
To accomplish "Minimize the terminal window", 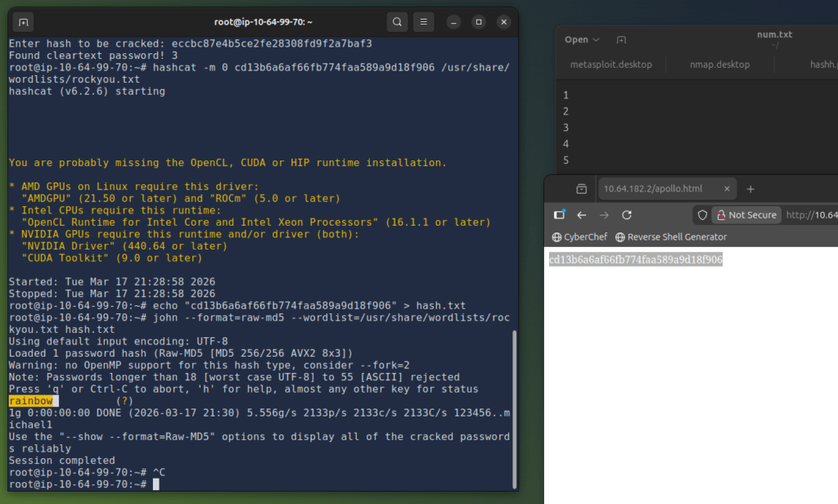I will pyautogui.click(x=453, y=22).
